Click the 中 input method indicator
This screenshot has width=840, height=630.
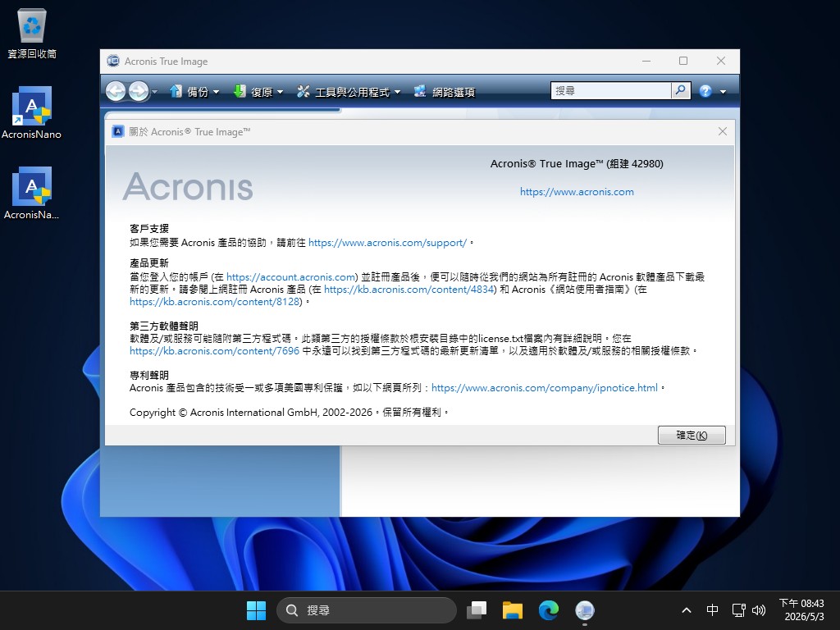[x=712, y=610]
